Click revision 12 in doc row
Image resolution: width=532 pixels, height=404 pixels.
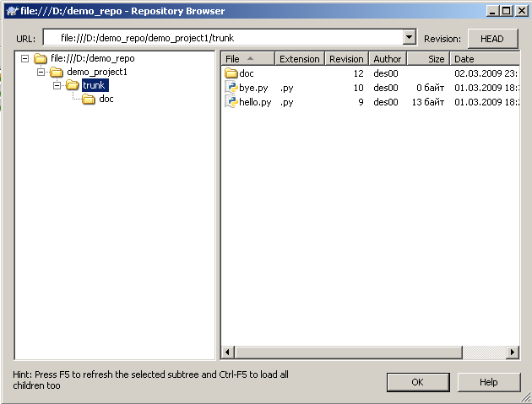point(358,73)
